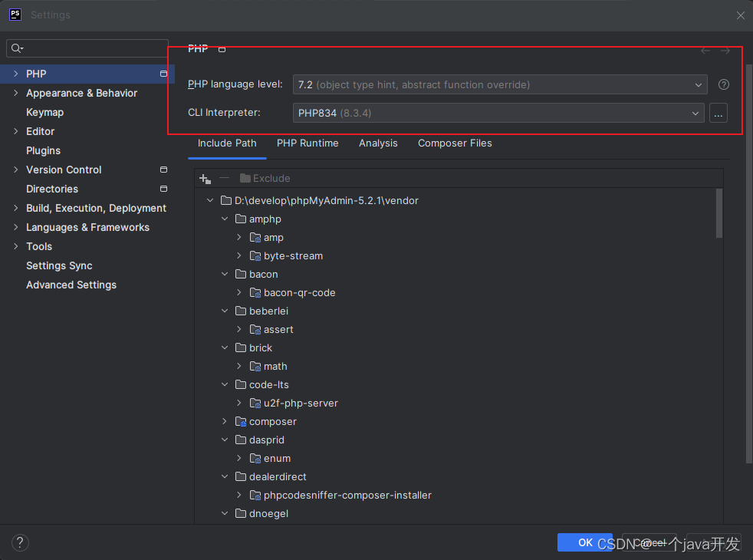Click the Cancel button
The width and height of the screenshot is (753, 560).
coord(650,542)
